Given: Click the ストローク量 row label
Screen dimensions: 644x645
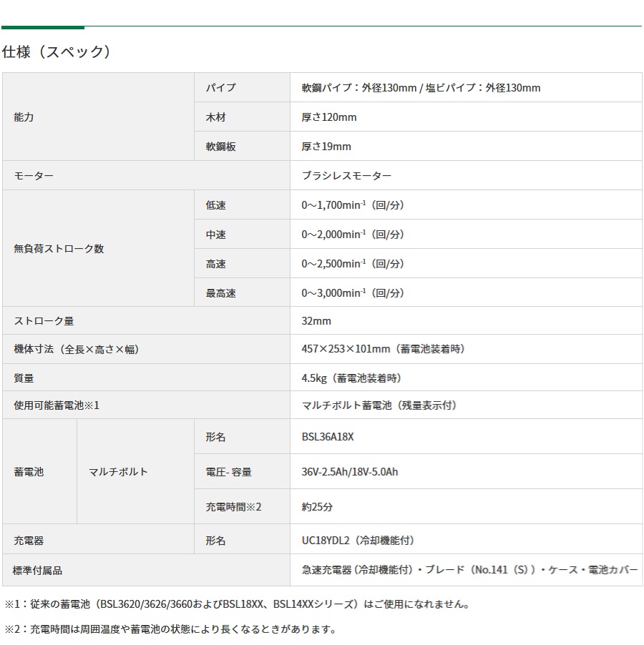Looking at the screenshot, I should tap(146, 320).
